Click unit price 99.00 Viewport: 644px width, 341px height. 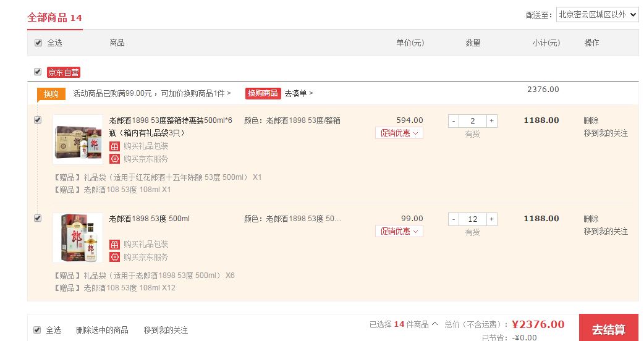[412, 219]
